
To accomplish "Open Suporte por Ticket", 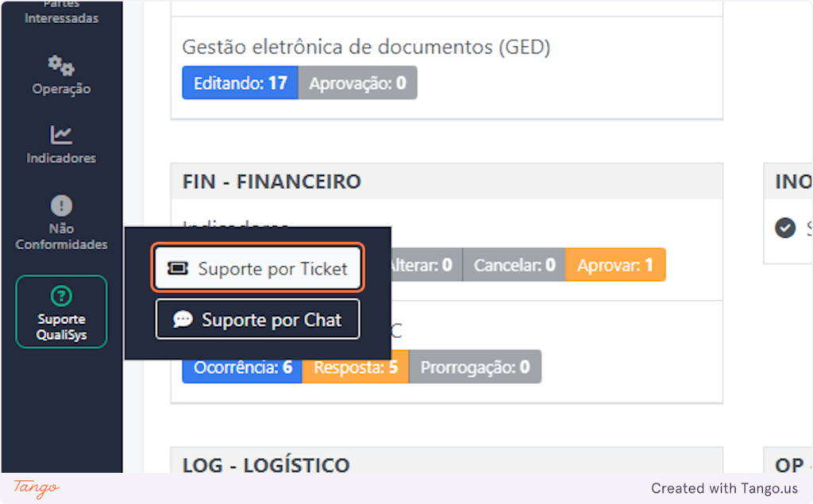I will point(258,269).
